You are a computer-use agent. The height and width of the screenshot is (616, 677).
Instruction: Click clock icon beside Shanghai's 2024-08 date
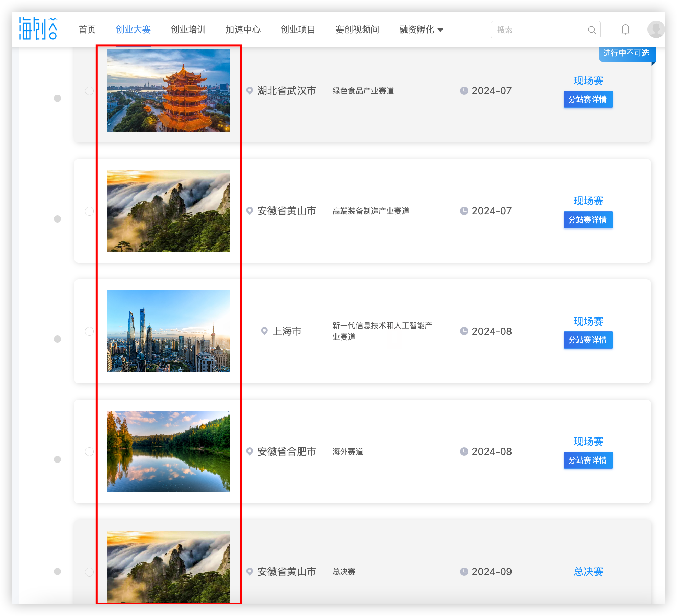coord(464,331)
